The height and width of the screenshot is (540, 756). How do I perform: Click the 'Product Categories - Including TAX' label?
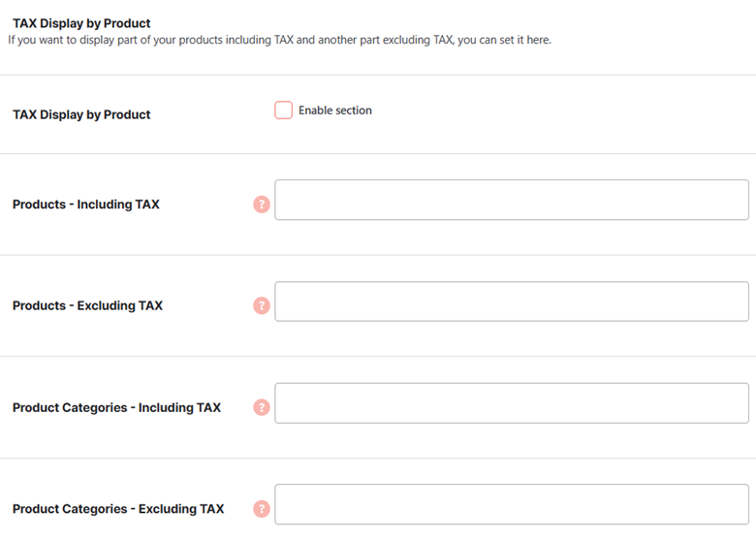click(x=116, y=407)
